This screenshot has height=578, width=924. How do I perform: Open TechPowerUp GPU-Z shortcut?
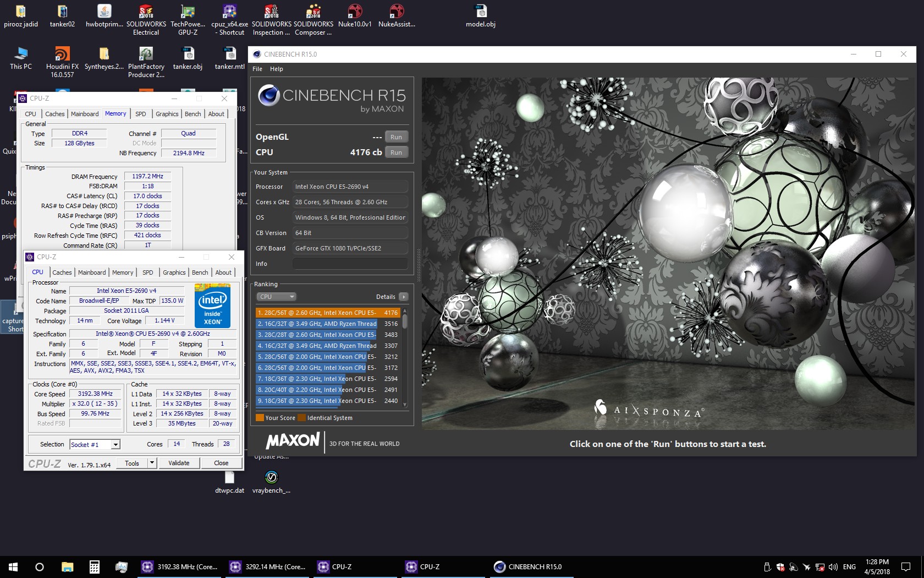(x=188, y=19)
